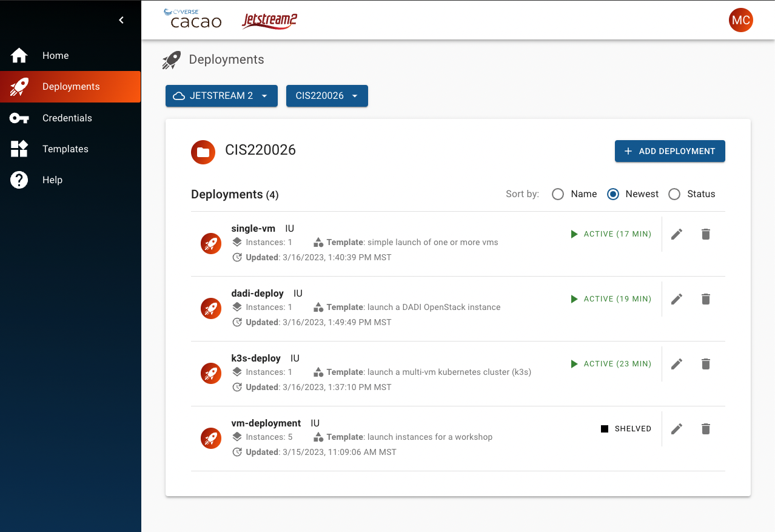Click the Add Deployment button
Viewport: 775px width, 532px height.
click(x=669, y=151)
